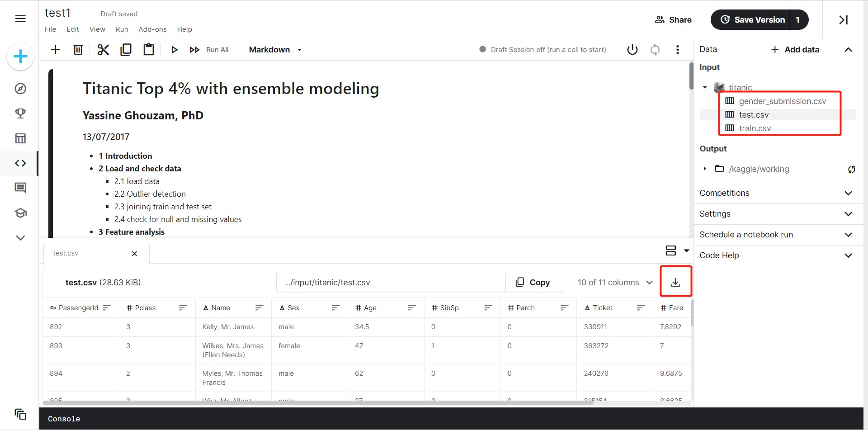Open the Datasets table icon in sidebar
The width and height of the screenshot is (868, 430).
20,138
